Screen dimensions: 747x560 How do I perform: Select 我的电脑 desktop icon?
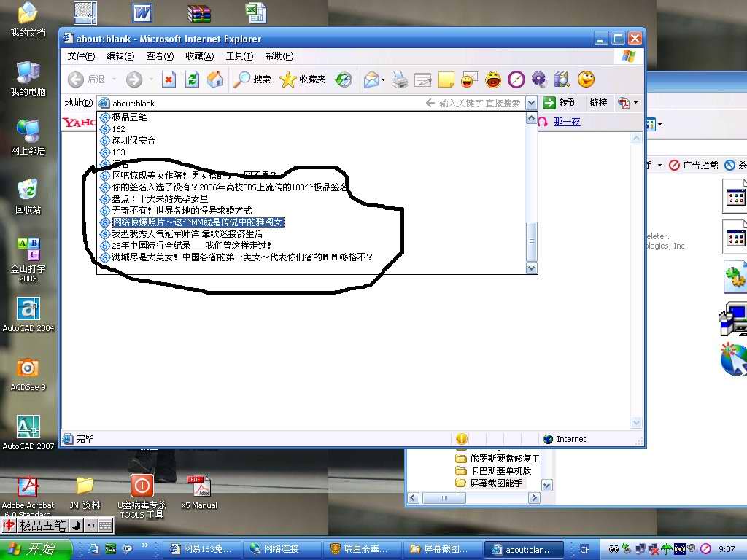pyautogui.click(x=28, y=79)
